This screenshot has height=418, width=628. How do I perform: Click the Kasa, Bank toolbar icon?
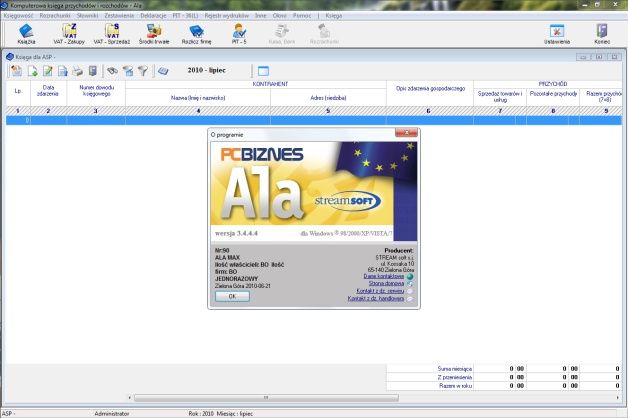pyautogui.click(x=282, y=34)
